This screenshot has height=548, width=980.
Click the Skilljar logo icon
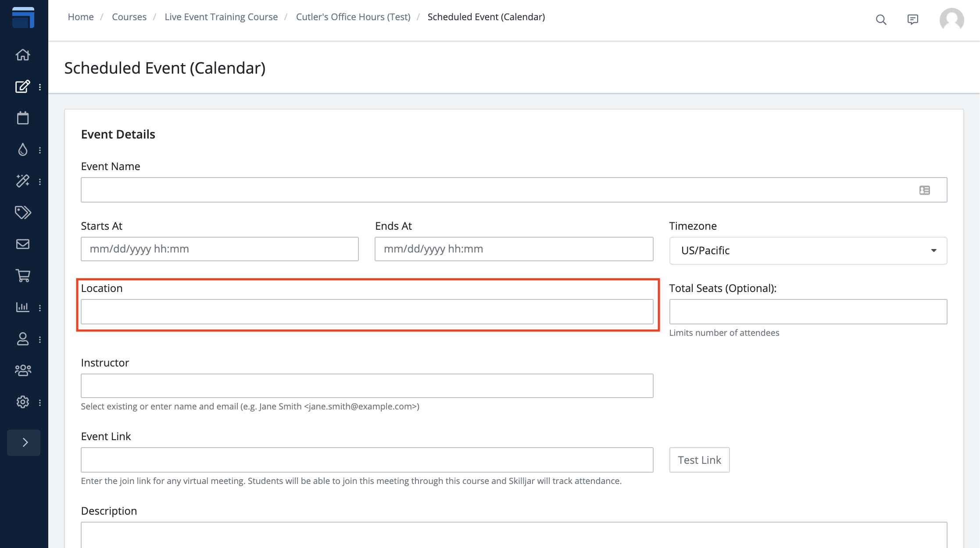pos(23,18)
